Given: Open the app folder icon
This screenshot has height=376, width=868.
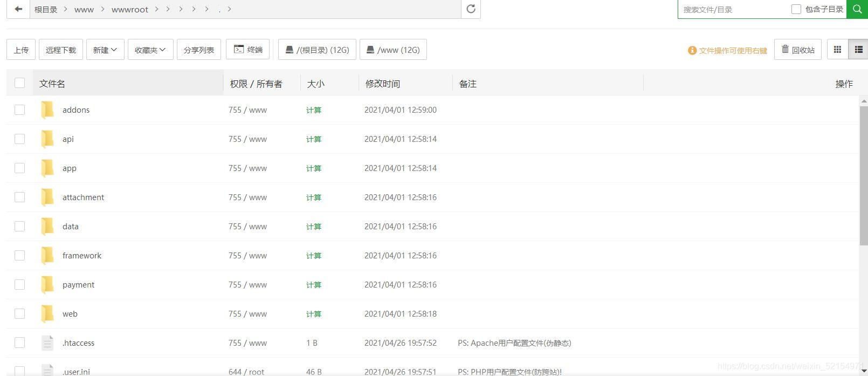Looking at the screenshot, I should tap(47, 168).
